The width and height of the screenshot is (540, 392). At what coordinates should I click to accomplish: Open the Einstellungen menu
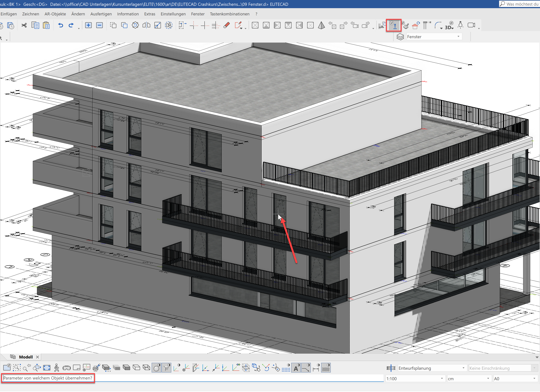point(173,14)
